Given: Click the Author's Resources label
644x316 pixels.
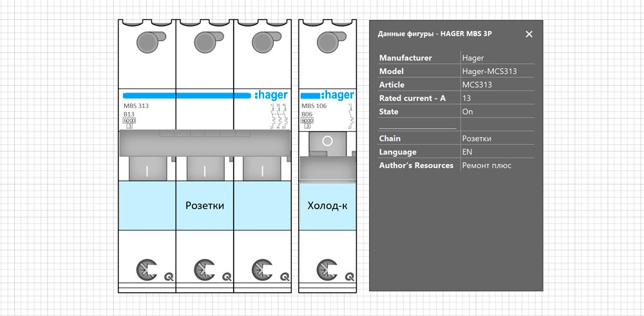Looking at the screenshot, I should pyautogui.click(x=416, y=165).
